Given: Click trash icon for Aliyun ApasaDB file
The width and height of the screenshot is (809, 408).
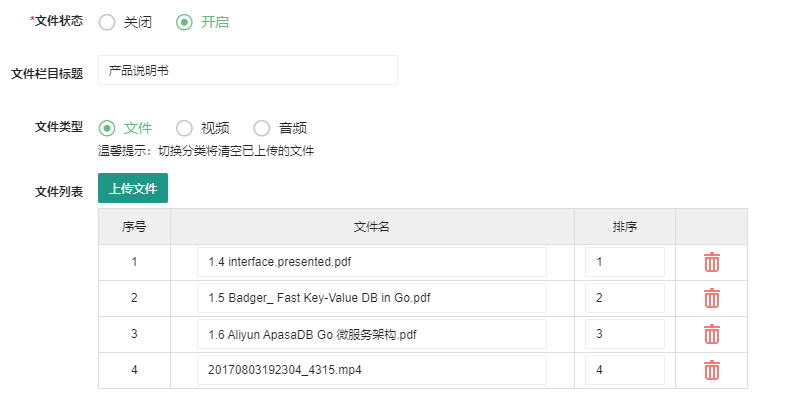Looking at the screenshot, I should click(711, 334).
